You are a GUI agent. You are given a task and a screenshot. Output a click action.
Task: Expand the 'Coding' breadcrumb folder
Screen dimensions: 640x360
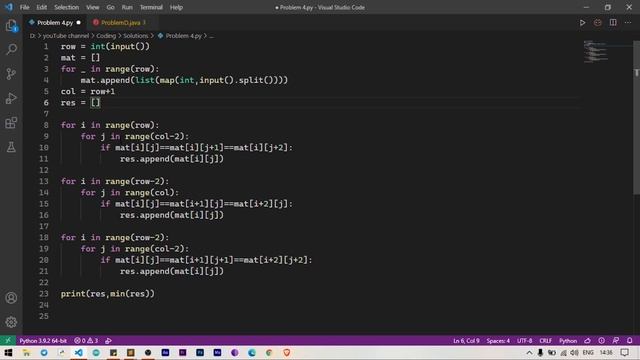click(106, 36)
